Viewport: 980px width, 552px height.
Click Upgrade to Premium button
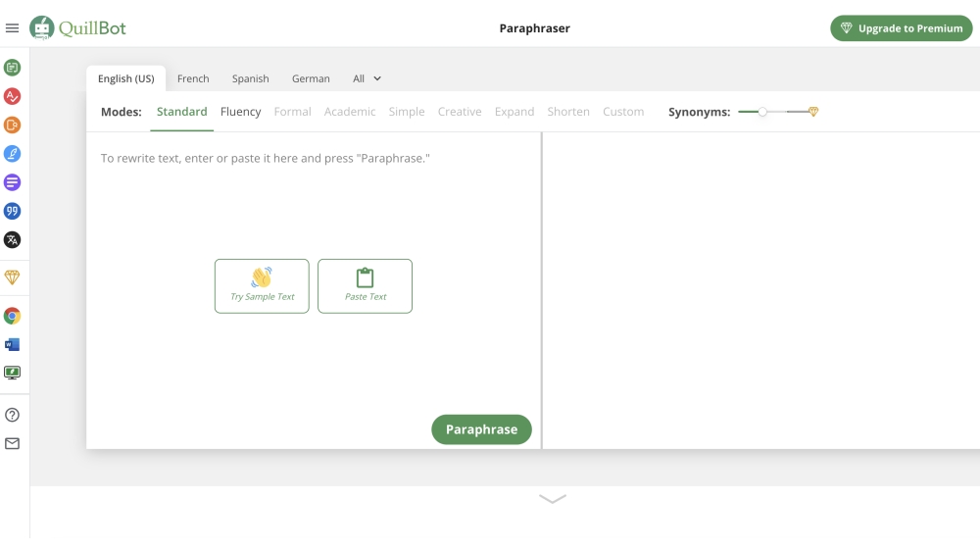(x=902, y=28)
